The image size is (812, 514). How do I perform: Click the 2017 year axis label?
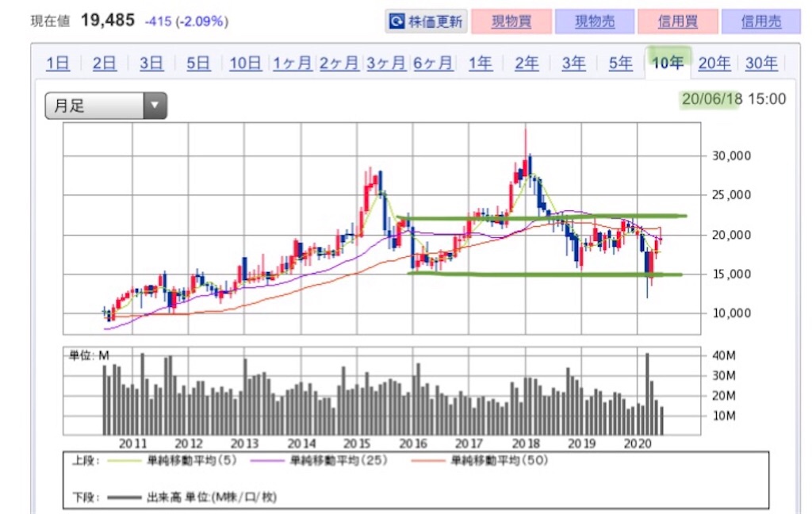pos(469,444)
